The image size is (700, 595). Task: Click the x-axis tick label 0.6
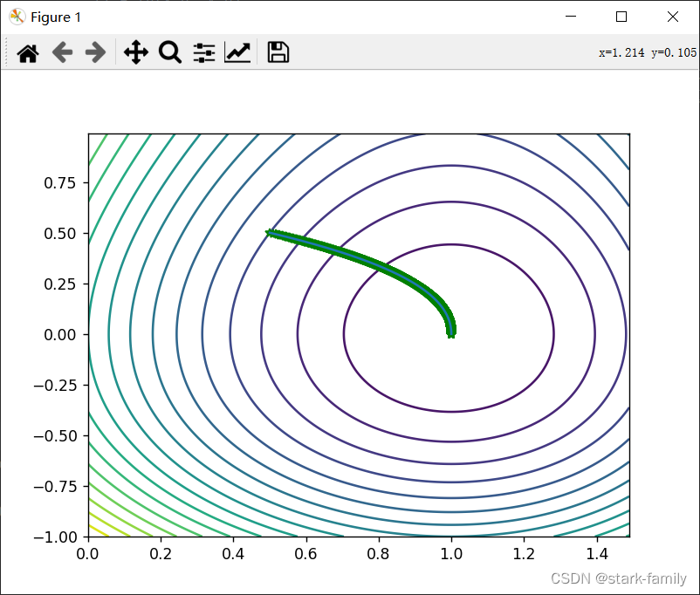tap(305, 554)
